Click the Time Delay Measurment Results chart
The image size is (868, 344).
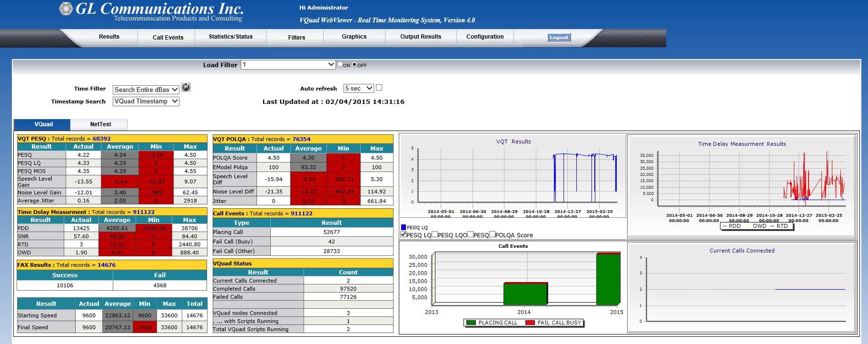click(x=741, y=186)
